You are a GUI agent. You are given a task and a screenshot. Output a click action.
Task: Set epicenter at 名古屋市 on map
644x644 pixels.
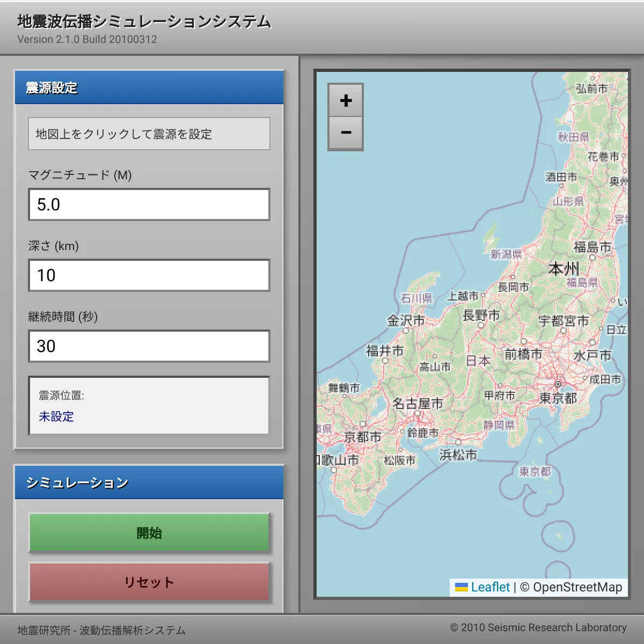pos(418,404)
